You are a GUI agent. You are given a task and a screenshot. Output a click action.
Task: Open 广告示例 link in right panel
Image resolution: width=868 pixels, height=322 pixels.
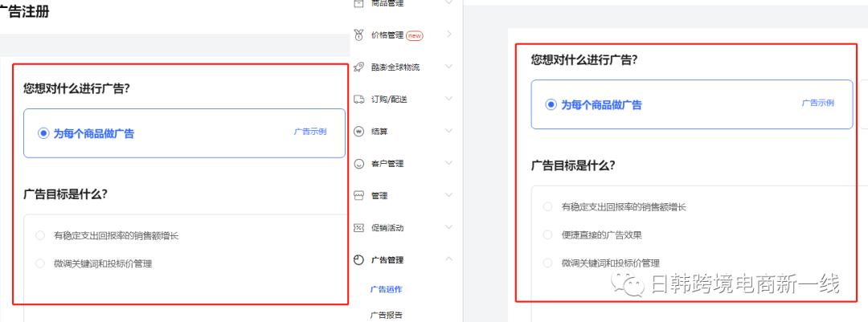pyautogui.click(x=817, y=103)
